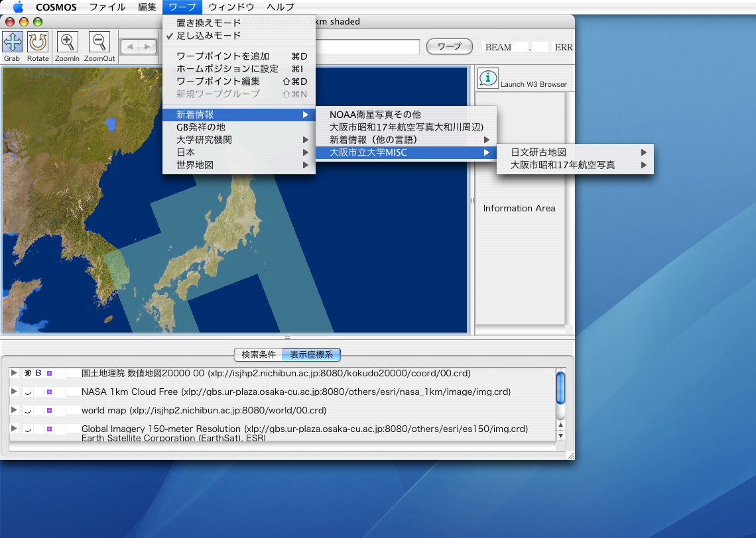Click the forward arrow history button
Viewport: 756px width, 538px height.
pyautogui.click(x=147, y=47)
